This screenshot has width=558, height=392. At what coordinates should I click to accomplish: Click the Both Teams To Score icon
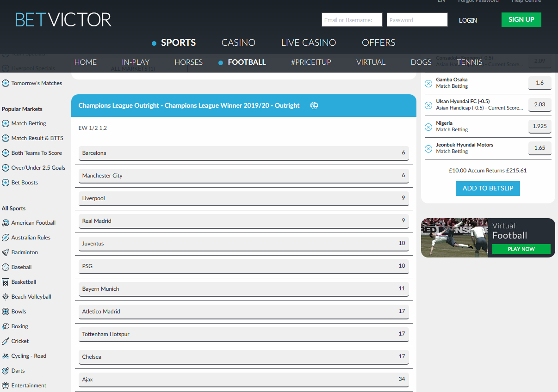6,153
